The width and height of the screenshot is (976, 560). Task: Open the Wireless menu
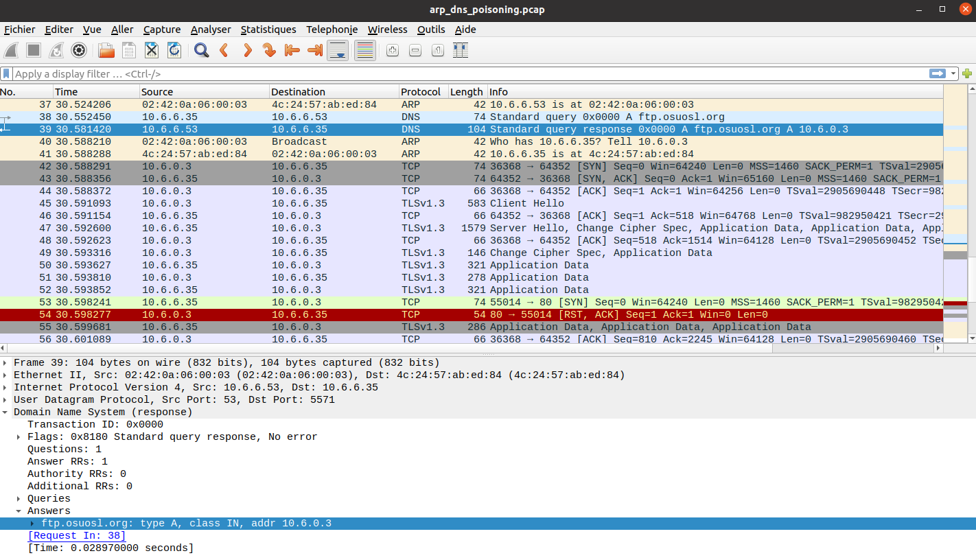pyautogui.click(x=387, y=30)
